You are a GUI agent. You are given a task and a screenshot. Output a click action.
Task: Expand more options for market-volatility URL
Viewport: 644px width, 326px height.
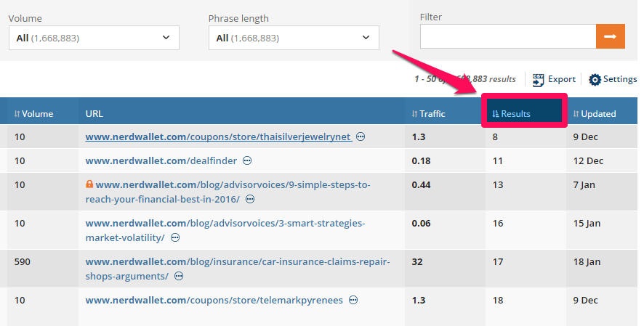(x=175, y=238)
